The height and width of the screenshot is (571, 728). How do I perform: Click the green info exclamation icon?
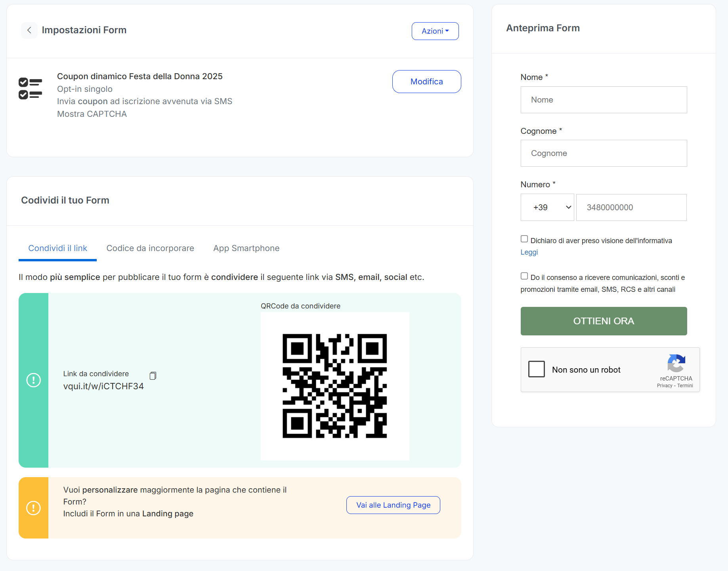[x=34, y=380]
